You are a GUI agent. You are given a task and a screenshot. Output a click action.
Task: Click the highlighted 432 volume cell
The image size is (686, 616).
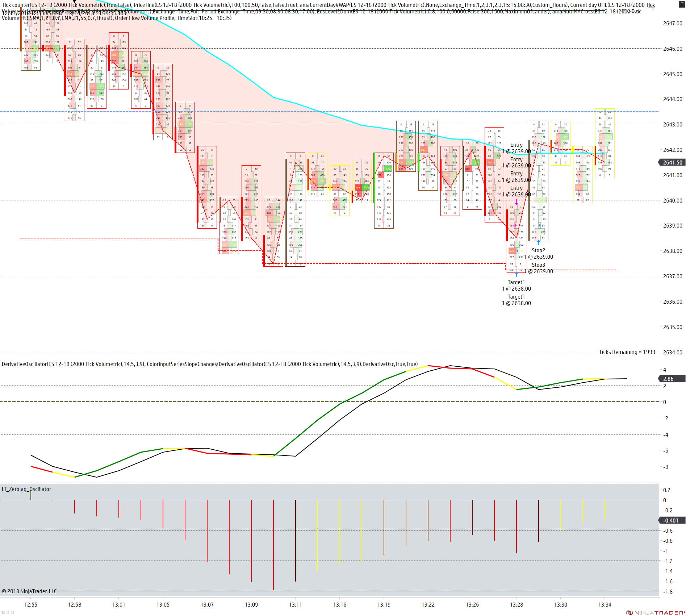[578, 188]
